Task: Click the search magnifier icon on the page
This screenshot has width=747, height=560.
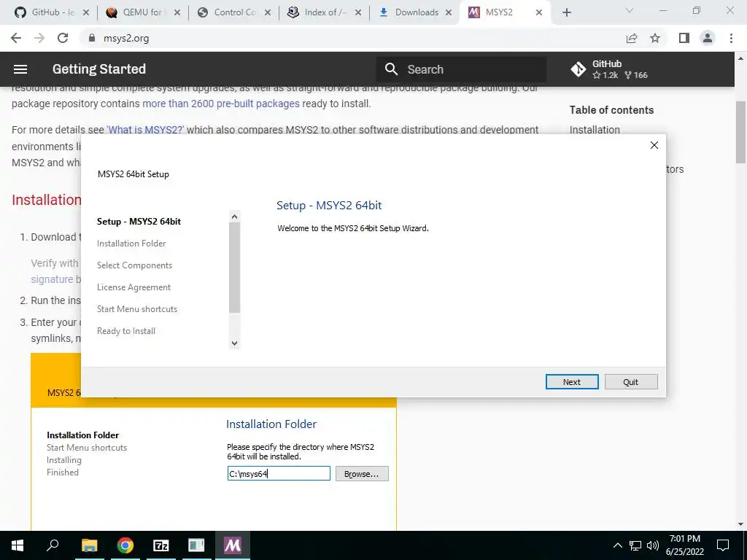Action: (391, 69)
